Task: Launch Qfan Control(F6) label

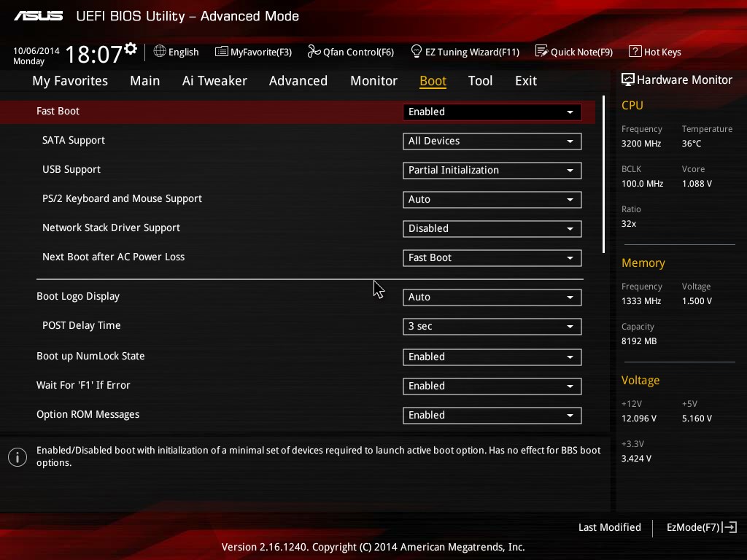Action: [x=358, y=52]
